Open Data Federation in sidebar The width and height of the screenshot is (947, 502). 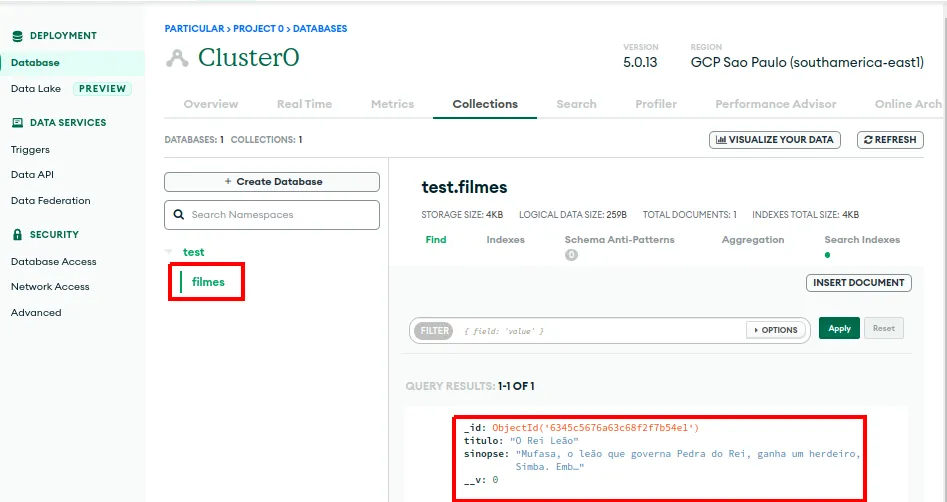pyautogui.click(x=51, y=201)
